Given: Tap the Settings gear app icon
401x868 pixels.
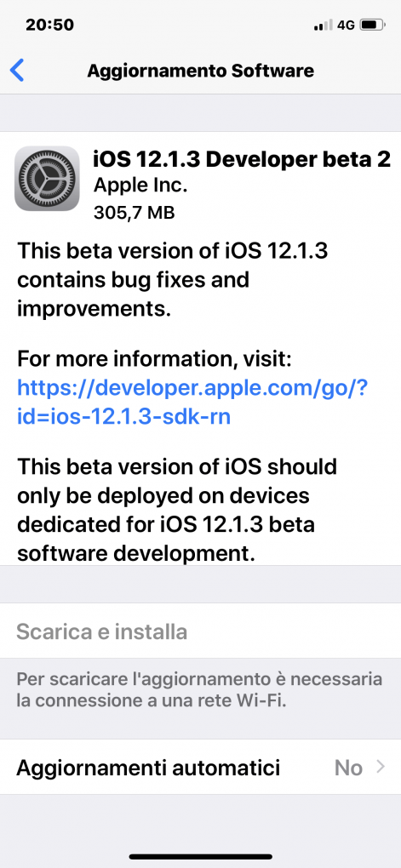Looking at the screenshot, I should click(x=47, y=178).
